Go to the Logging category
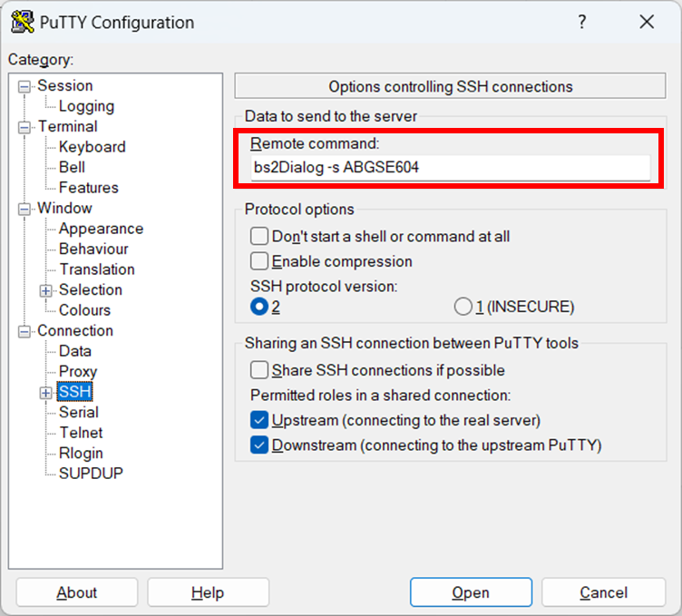 [86, 106]
